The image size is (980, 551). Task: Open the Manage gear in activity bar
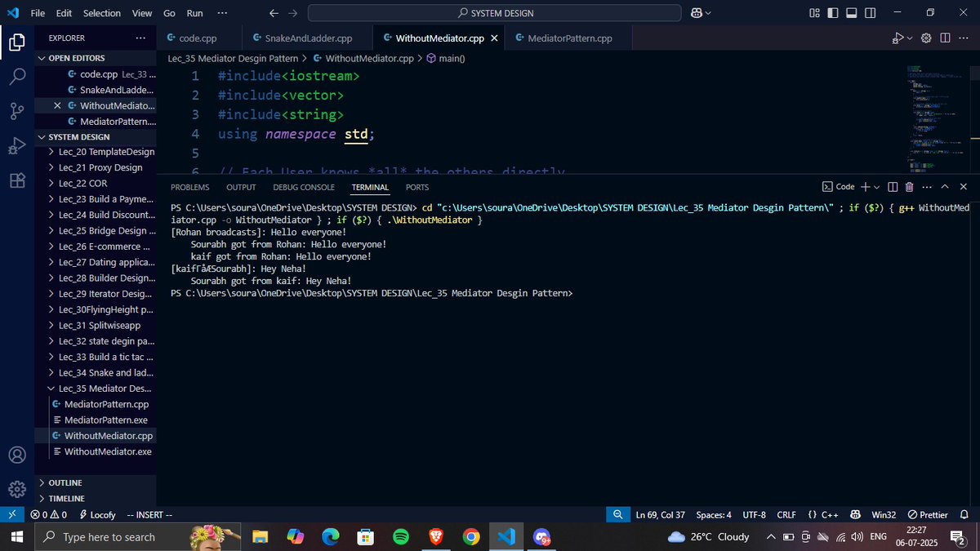point(16,489)
